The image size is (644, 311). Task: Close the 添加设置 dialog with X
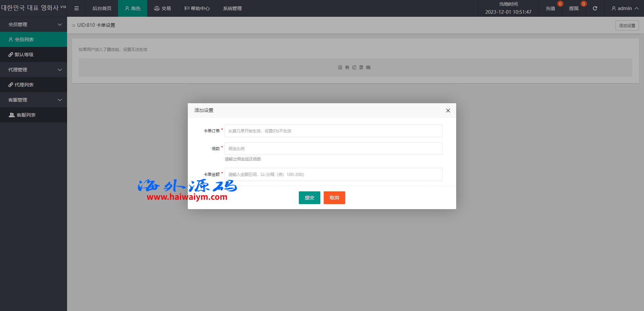point(448,111)
